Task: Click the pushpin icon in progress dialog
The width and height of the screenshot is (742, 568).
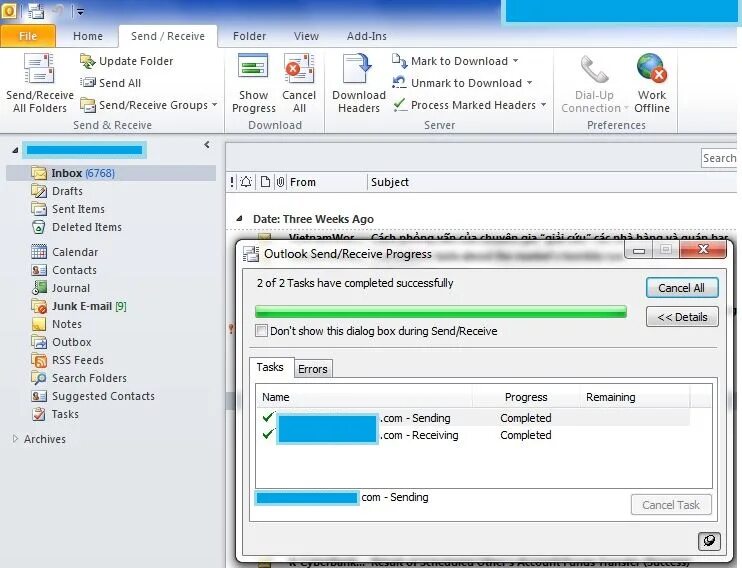Action: click(x=709, y=541)
